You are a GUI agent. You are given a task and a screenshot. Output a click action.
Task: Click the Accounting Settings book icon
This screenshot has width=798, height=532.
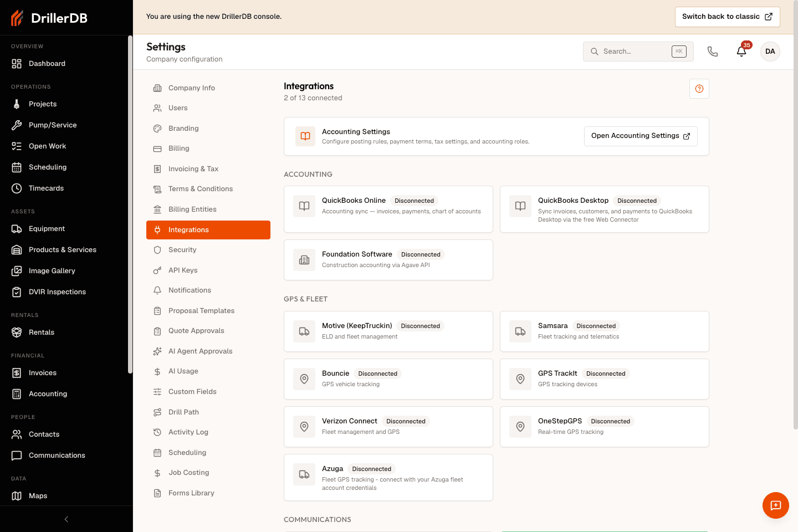[305, 136]
